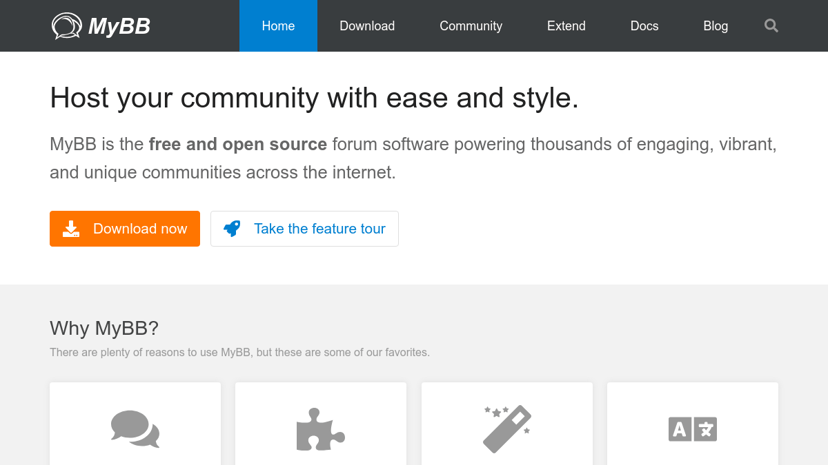This screenshot has height=465, width=828.
Task: Click the magic wand themes icon
Action: click(x=507, y=429)
